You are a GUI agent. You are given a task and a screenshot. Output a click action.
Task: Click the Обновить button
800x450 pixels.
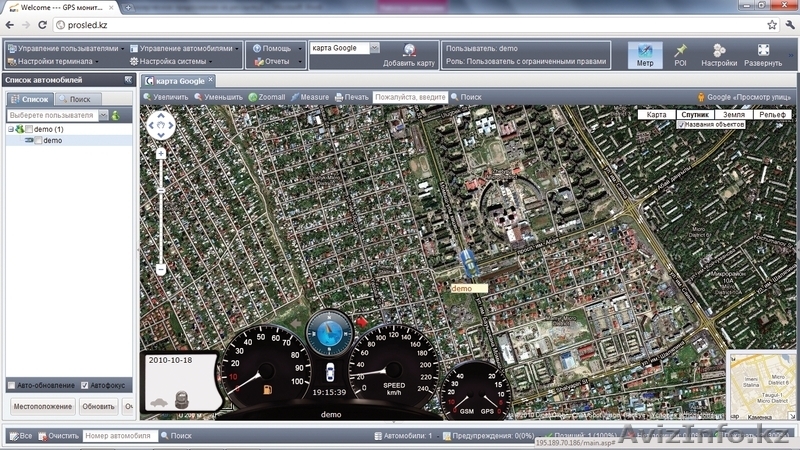(98, 407)
